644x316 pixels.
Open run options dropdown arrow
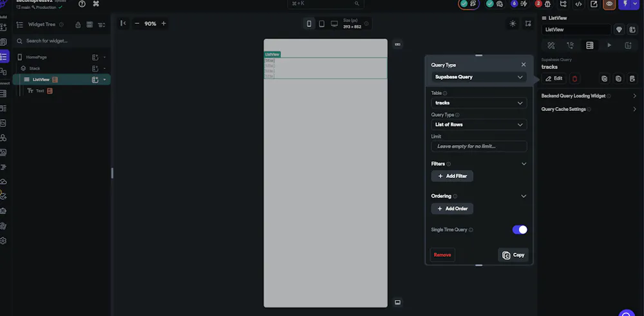point(636,4)
